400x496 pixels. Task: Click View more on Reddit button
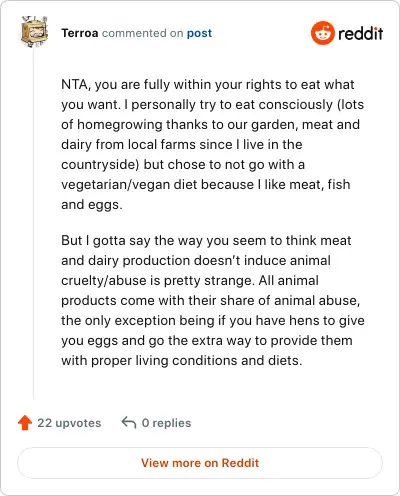tap(200, 463)
